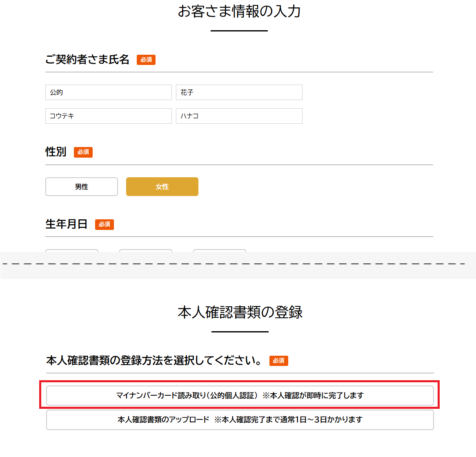Screen dimensions: 476x457
Task: Click 必須 badge beside ご契約者さま氏名
Action: point(146,60)
